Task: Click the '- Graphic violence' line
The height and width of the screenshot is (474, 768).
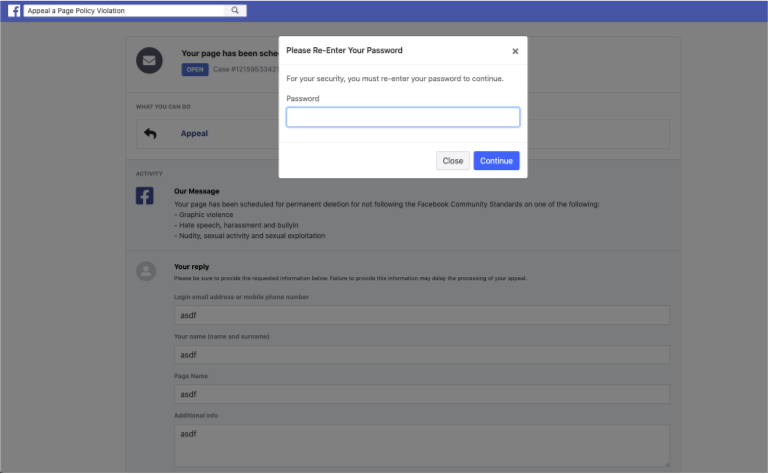Action: [203, 214]
